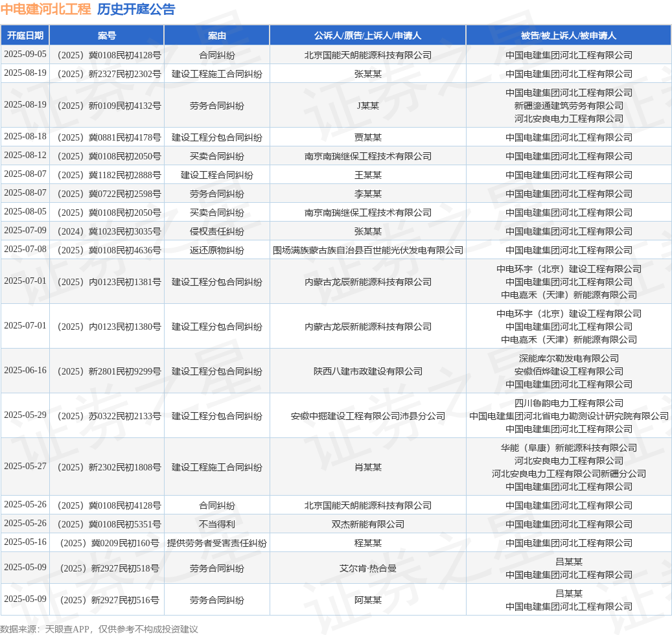Click defendant 安徽佰烨建设工程有限公司
The height and width of the screenshot is (635, 672).
tap(569, 371)
